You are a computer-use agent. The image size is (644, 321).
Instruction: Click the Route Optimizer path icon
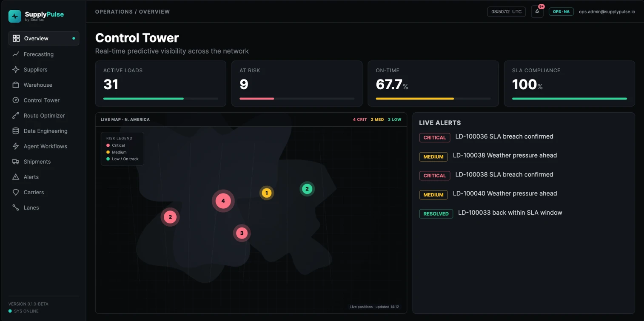(x=16, y=116)
